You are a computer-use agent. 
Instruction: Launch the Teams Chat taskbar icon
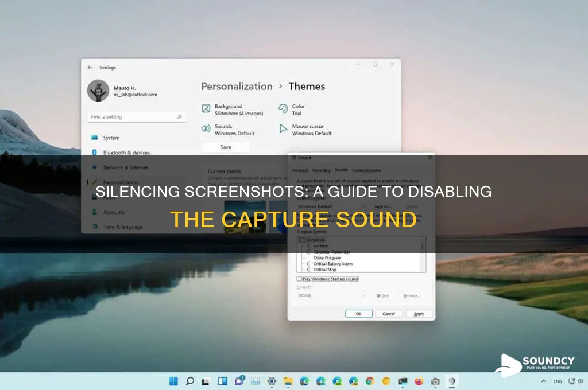point(239,381)
